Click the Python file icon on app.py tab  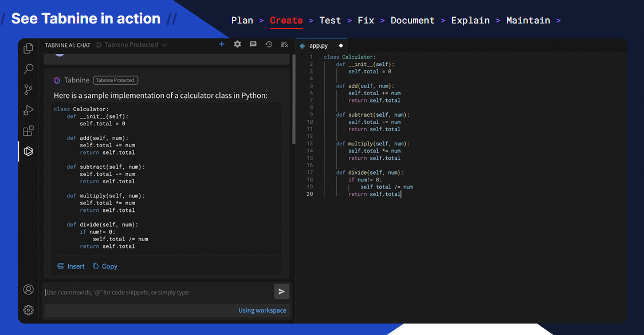(x=303, y=46)
